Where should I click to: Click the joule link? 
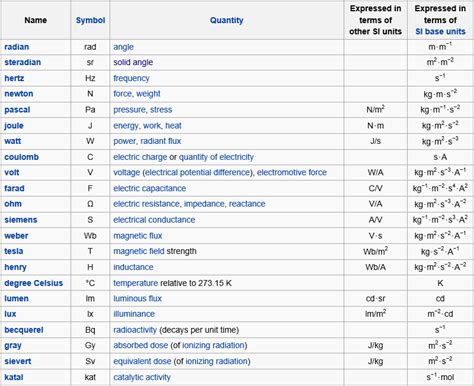pos(14,126)
